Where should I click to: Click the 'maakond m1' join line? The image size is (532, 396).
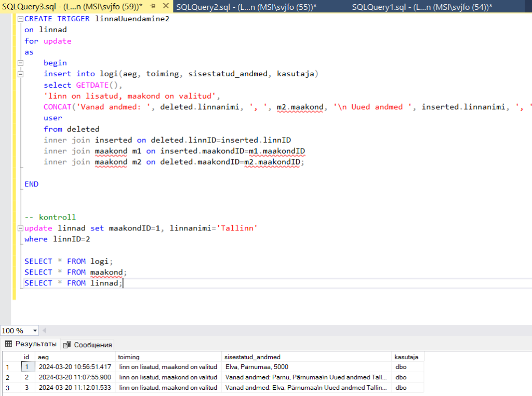(x=175, y=151)
